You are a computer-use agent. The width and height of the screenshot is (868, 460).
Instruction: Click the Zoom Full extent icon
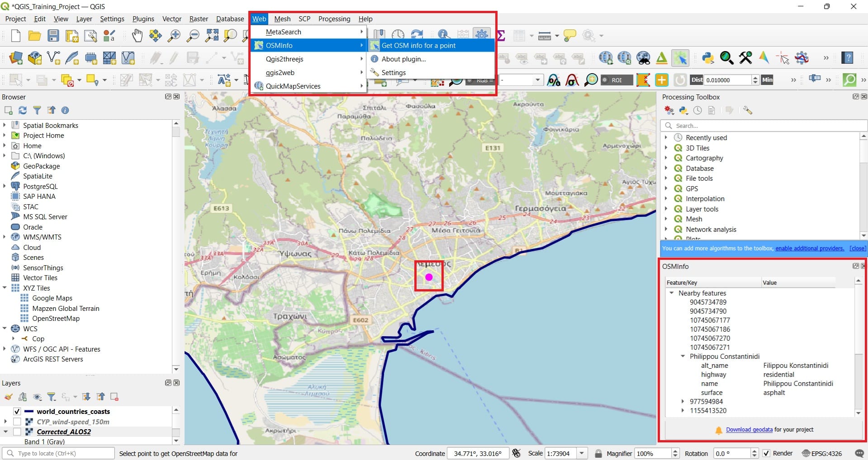coord(212,35)
